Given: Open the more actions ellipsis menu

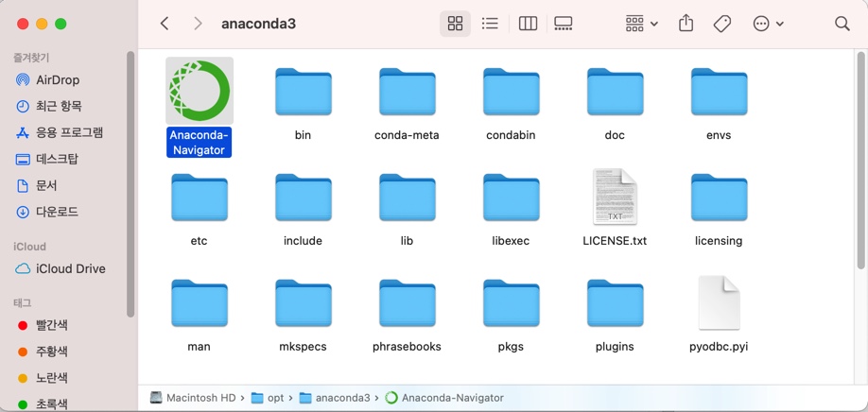Looking at the screenshot, I should click(x=768, y=24).
